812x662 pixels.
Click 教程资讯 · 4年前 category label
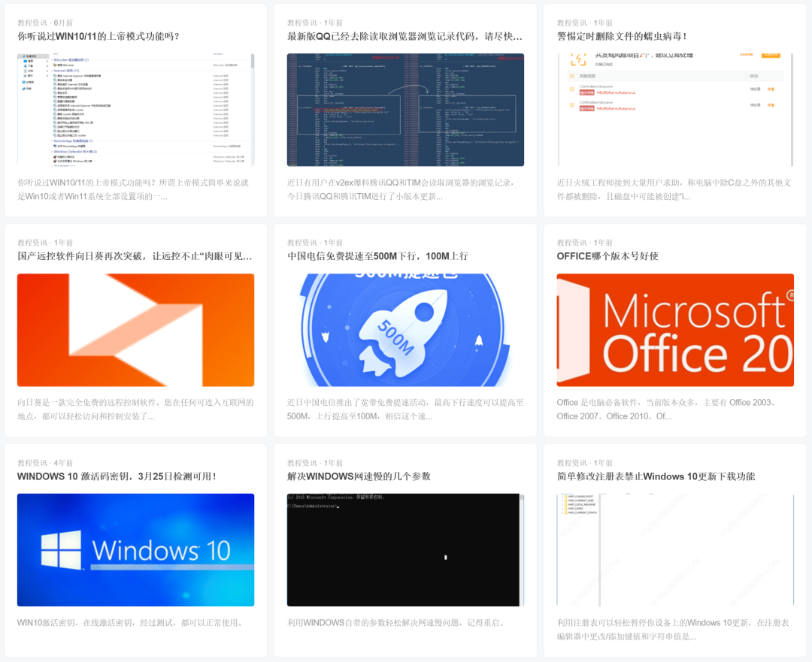coord(45,463)
